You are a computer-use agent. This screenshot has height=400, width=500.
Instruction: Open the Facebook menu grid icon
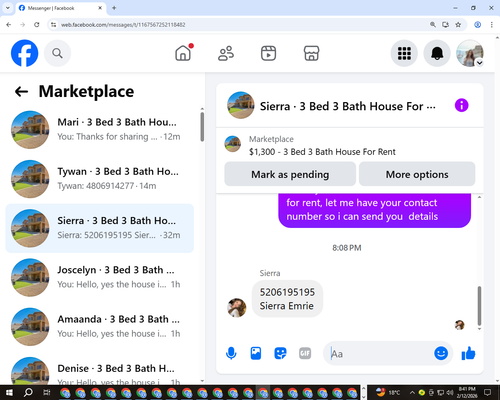[x=404, y=53]
